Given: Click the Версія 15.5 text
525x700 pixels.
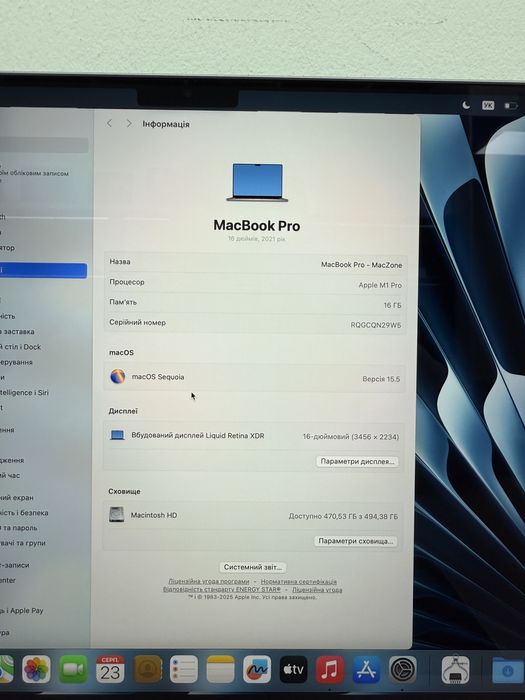Looking at the screenshot, I should coord(381,379).
